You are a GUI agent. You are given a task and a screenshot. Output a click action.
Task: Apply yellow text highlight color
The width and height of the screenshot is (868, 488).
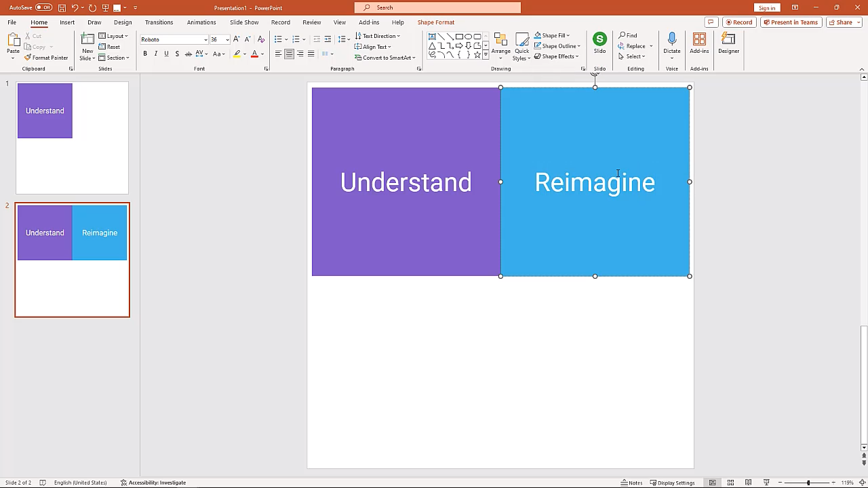(x=237, y=54)
